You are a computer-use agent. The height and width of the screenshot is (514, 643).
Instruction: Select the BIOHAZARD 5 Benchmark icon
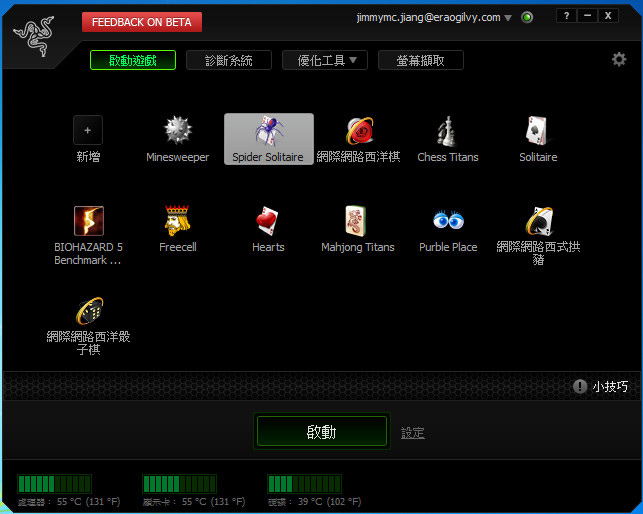(x=89, y=221)
